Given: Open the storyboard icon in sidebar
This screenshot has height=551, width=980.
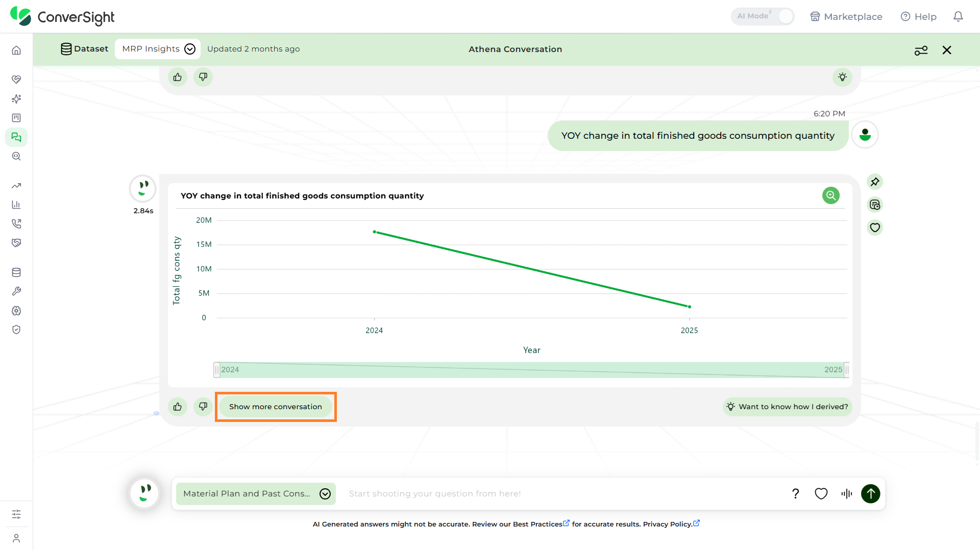Looking at the screenshot, I should pos(16,118).
